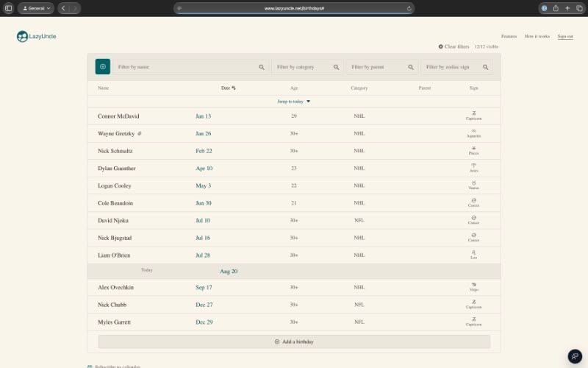588x368 pixels.
Task: Reload the page from the address bar
Action: coord(409,8)
